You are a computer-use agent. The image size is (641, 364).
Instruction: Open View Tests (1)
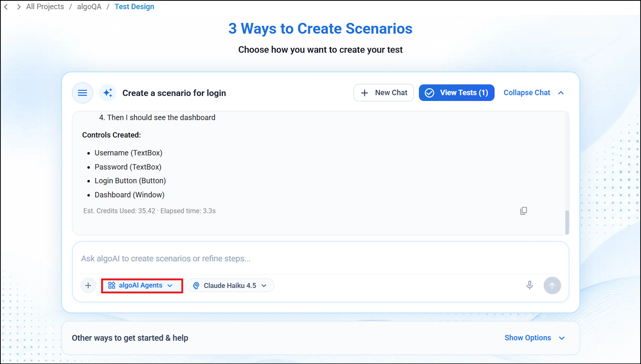point(457,93)
